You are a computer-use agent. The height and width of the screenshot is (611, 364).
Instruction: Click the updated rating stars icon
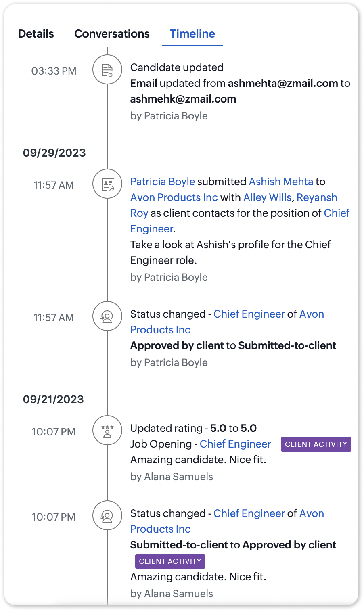coord(107,430)
